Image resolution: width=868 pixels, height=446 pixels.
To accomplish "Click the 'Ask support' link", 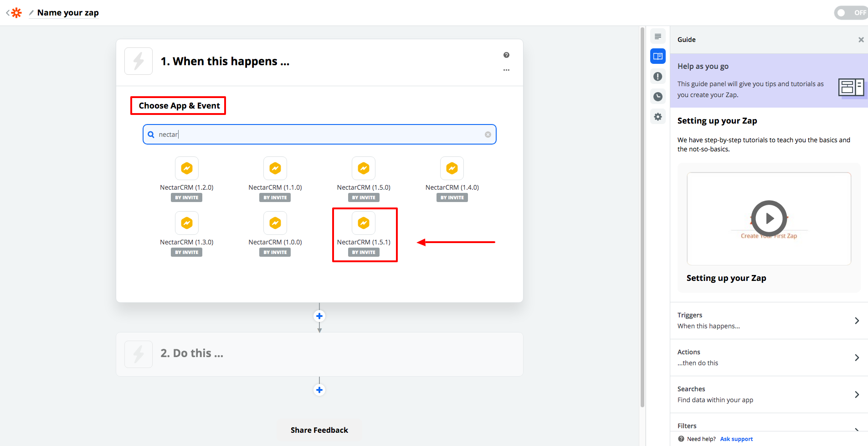I will click(x=736, y=439).
